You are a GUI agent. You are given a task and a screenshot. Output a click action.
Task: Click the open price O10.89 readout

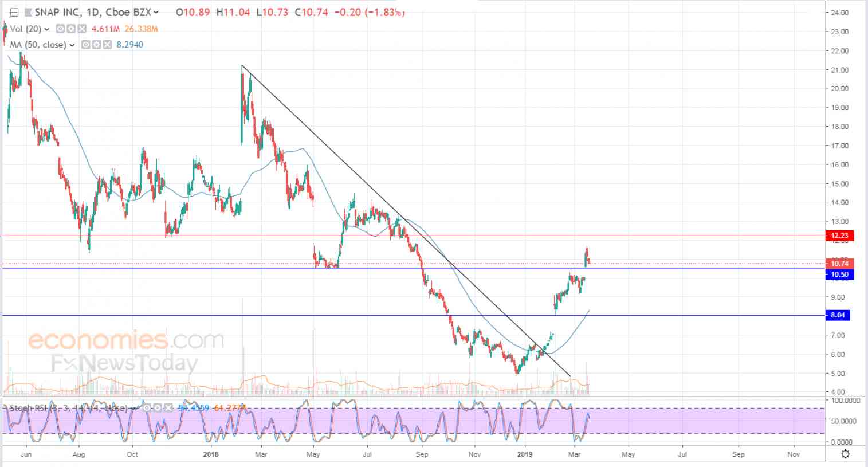pos(194,12)
